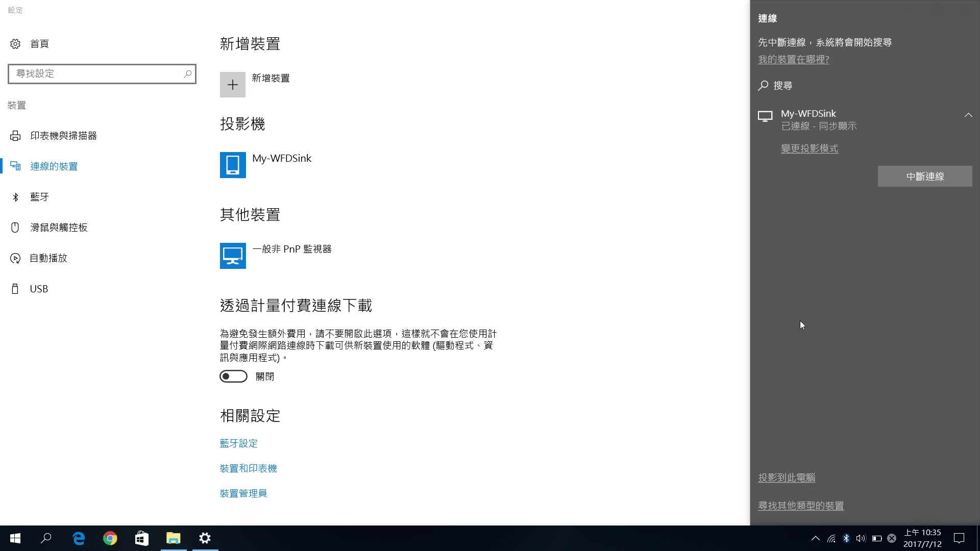The image size is (980, 551).
Task: Click the Bluetooth icon in the sidebar
Action: (x=15, y=197)
